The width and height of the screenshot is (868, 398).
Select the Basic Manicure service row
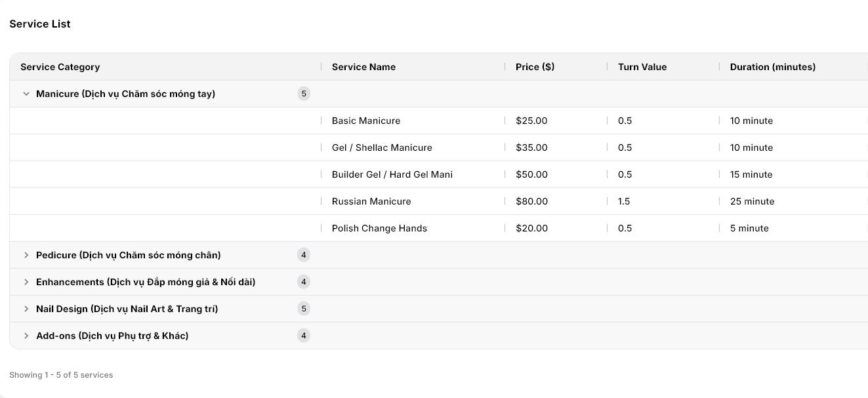[x=438, y=121]
